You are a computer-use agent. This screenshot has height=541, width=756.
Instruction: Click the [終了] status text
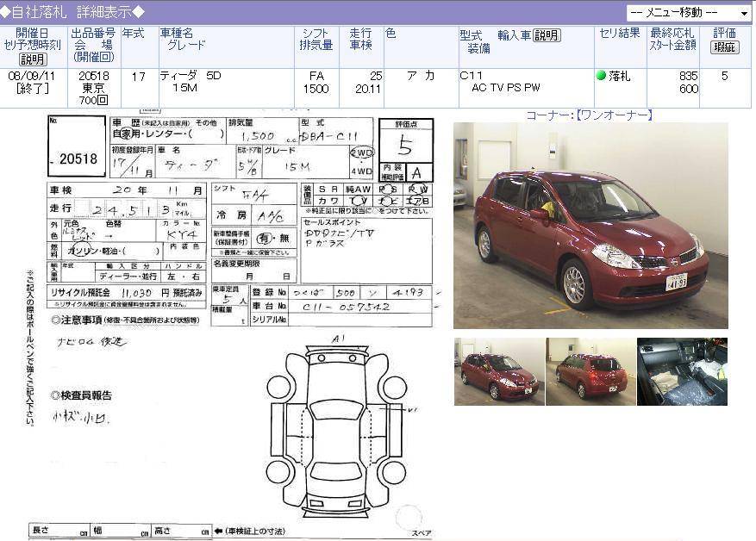[32, 89]
